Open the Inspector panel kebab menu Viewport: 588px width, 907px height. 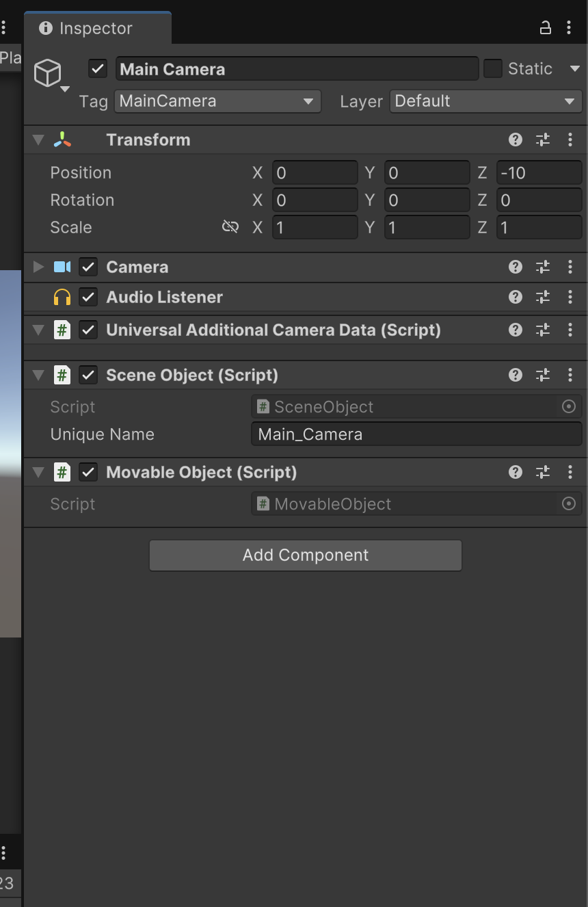tap(569, 28)
